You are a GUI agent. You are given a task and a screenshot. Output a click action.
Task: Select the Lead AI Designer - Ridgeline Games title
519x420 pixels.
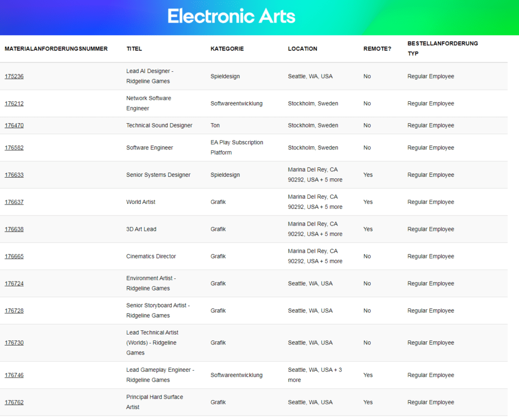click(150, 76)
